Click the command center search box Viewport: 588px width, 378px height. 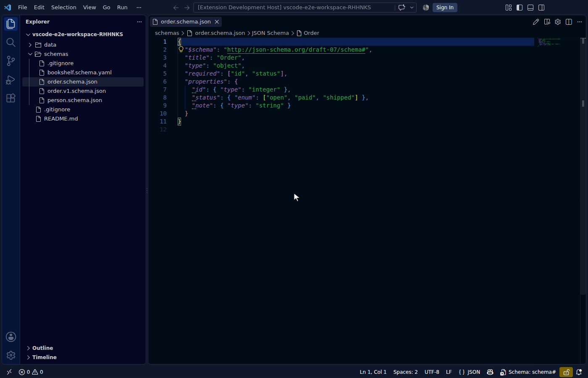[x=294, y=8]
